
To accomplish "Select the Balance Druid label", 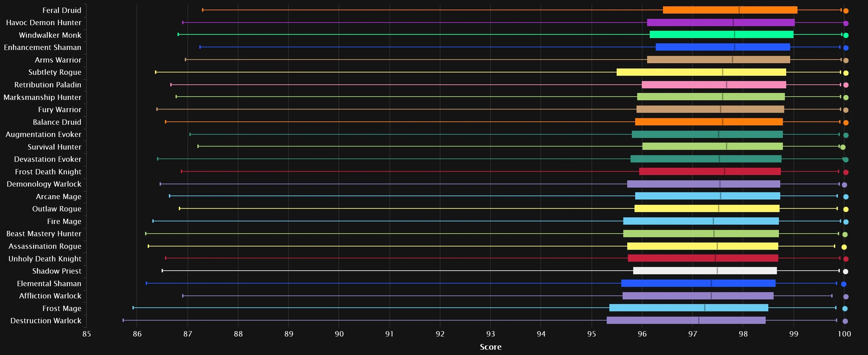I will [x=57, y=122].
